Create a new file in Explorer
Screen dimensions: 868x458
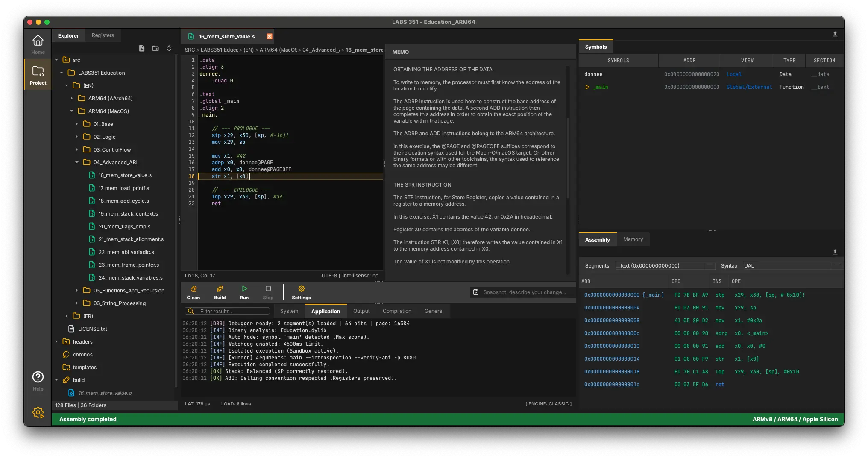coord(141,48)
